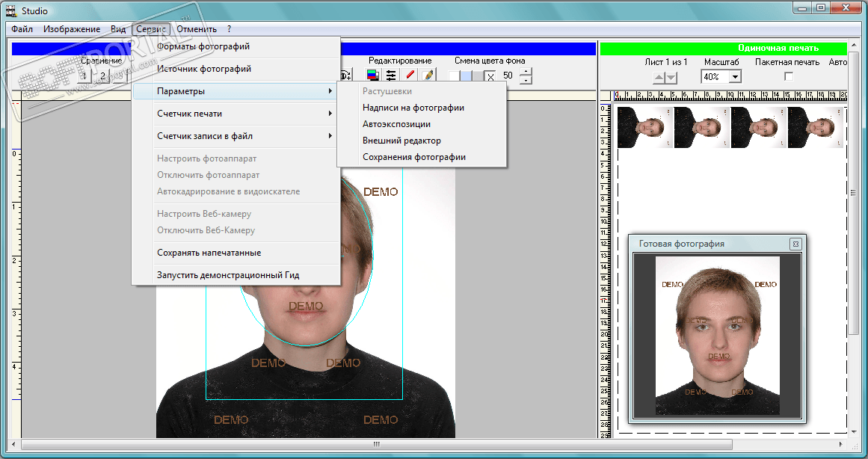The height and width of the screenshot is (459, 868).
Task: Click the horizontal scrollbar thumb at bottom
Action: [376, 444]
